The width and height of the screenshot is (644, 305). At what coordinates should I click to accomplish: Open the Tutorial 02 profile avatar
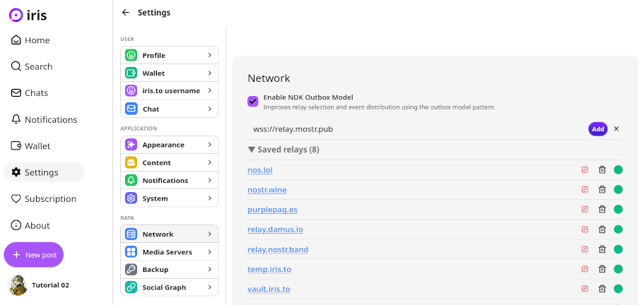click(17, 285)
